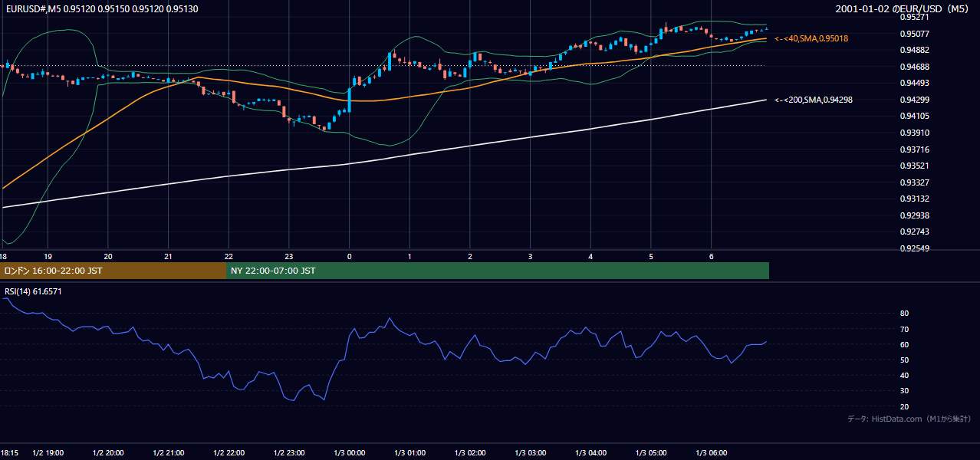Viewport: 980px width, 460px height.
Task: Click hour marker 0 under the price chart
Action: click(x=349, y=256)
